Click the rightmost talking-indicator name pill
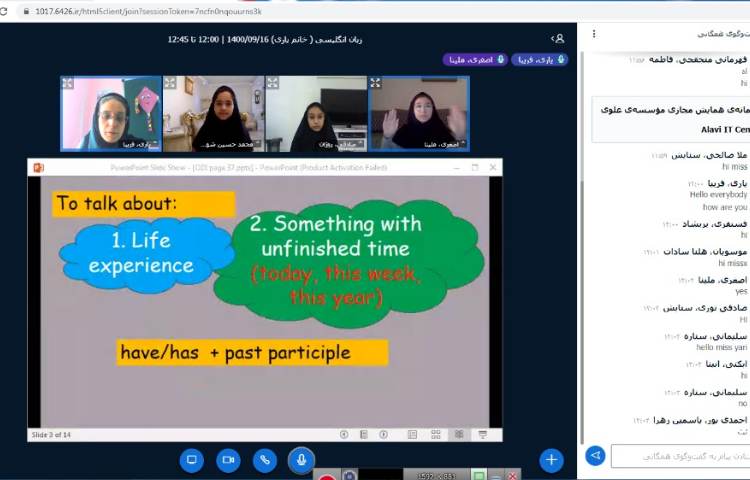The height and width of the screenshot is (480, 750). pos(539,60)
